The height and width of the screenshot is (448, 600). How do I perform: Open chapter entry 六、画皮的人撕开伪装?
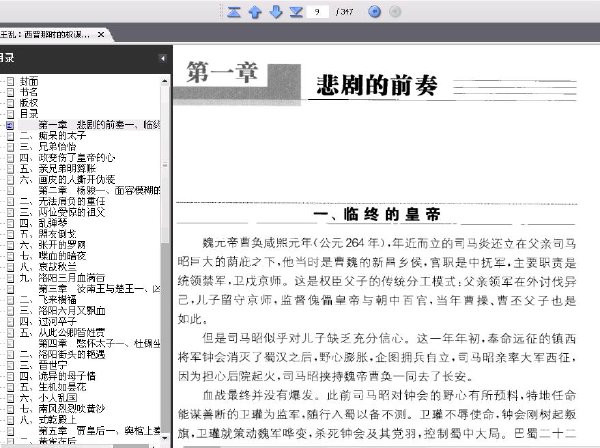coord(67,179)
